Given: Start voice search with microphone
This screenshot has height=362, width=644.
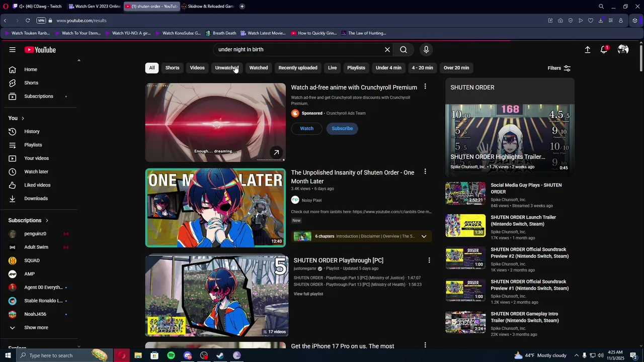Looking at the screenshot, I should point(426,50).
